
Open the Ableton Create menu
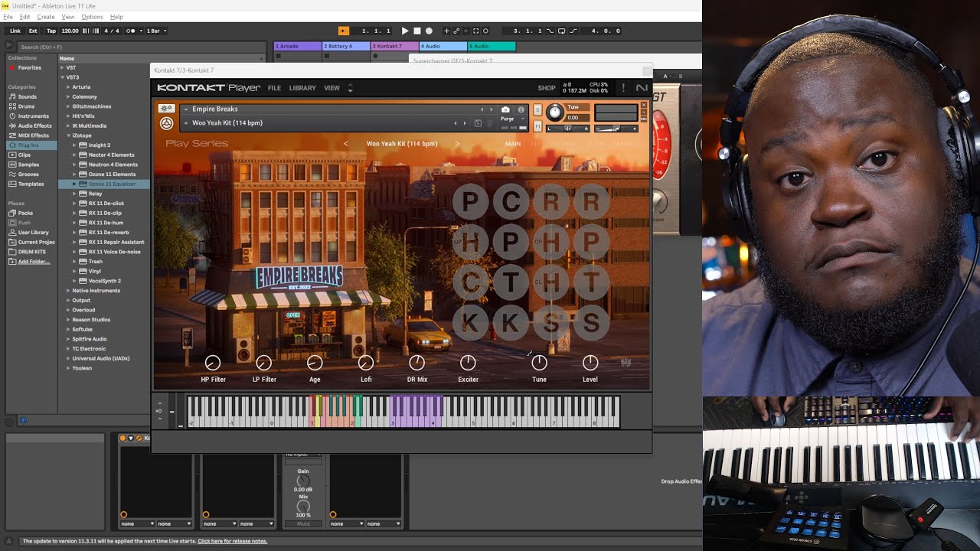[46, 16]
